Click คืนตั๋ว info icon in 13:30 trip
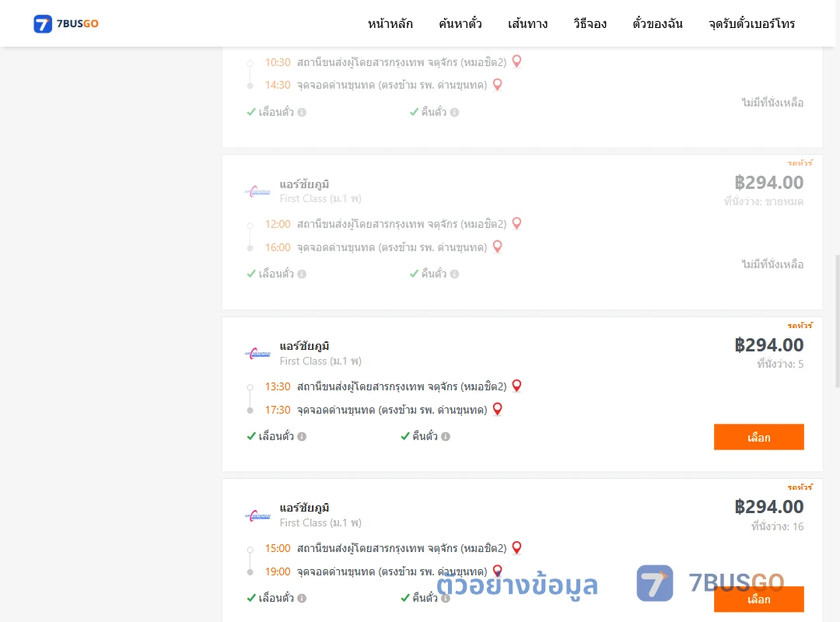The height and width of the screenshot is (622, 840). (446, 437)
